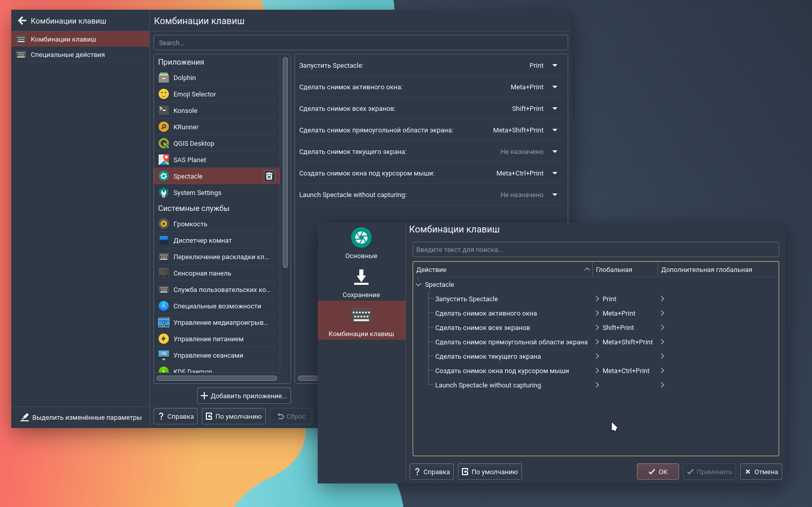This screenshot has height=507, width=812.
Task: Select the Konsole terminal icon
Action: tap(164, 110)
